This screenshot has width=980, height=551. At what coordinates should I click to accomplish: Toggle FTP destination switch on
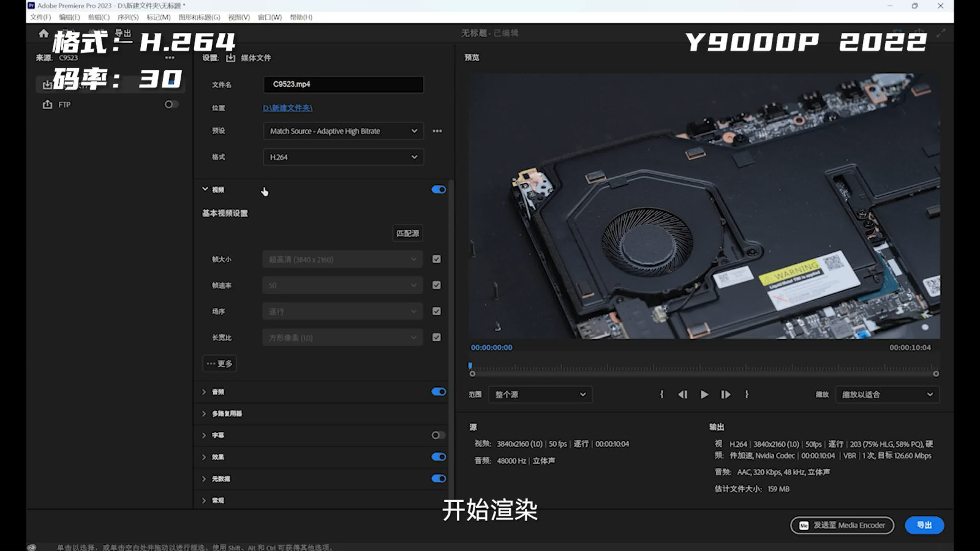(x=171, y=105)
